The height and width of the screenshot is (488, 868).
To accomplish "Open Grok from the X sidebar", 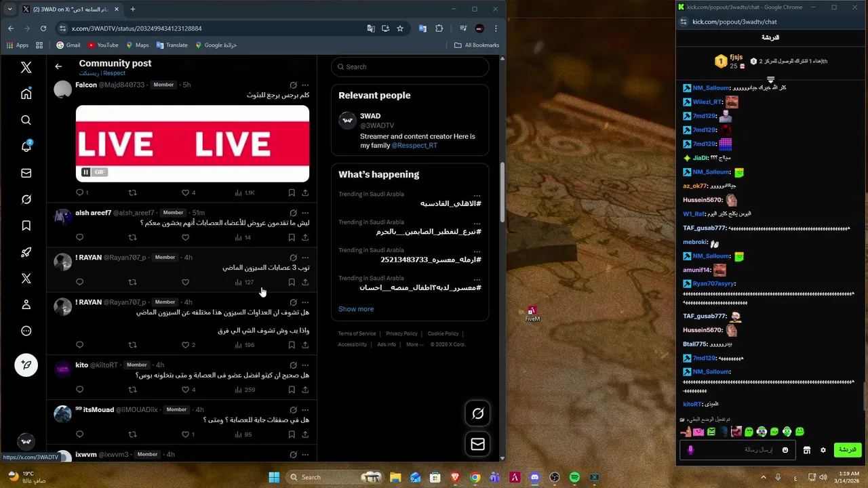I will (26, 199).
